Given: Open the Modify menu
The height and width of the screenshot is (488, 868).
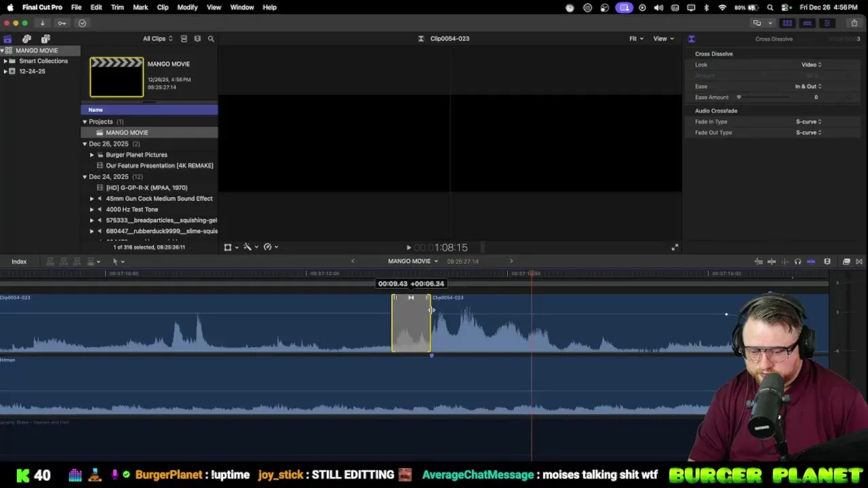Looking at the screenshot, I should coord(187,7).
